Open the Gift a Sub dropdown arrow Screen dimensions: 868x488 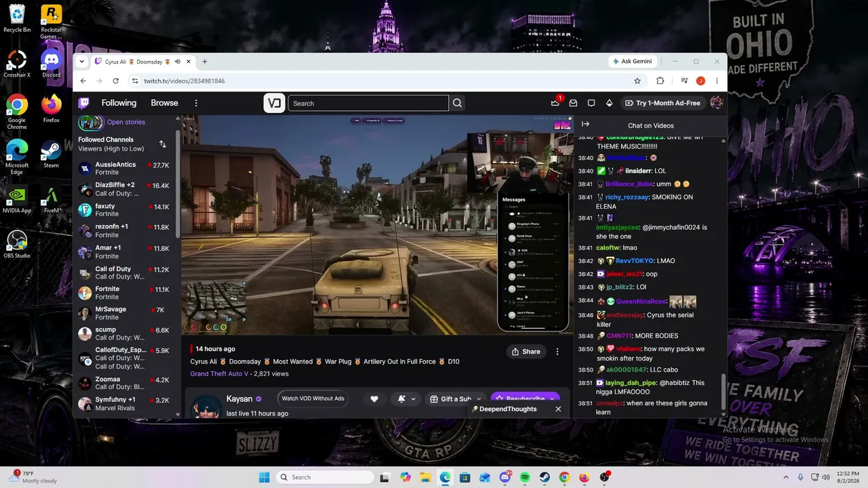pyautogui.click(x=479, y=399)
